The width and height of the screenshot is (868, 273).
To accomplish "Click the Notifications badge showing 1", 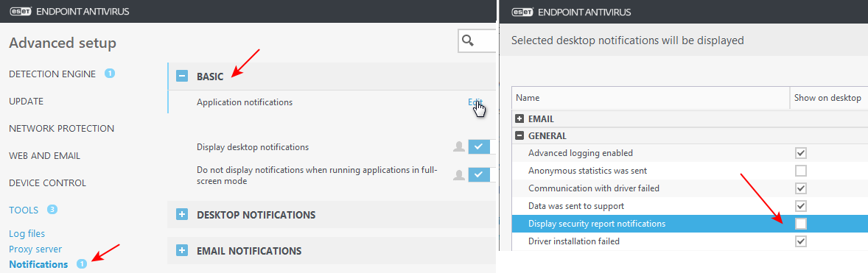I will [82, 264].
